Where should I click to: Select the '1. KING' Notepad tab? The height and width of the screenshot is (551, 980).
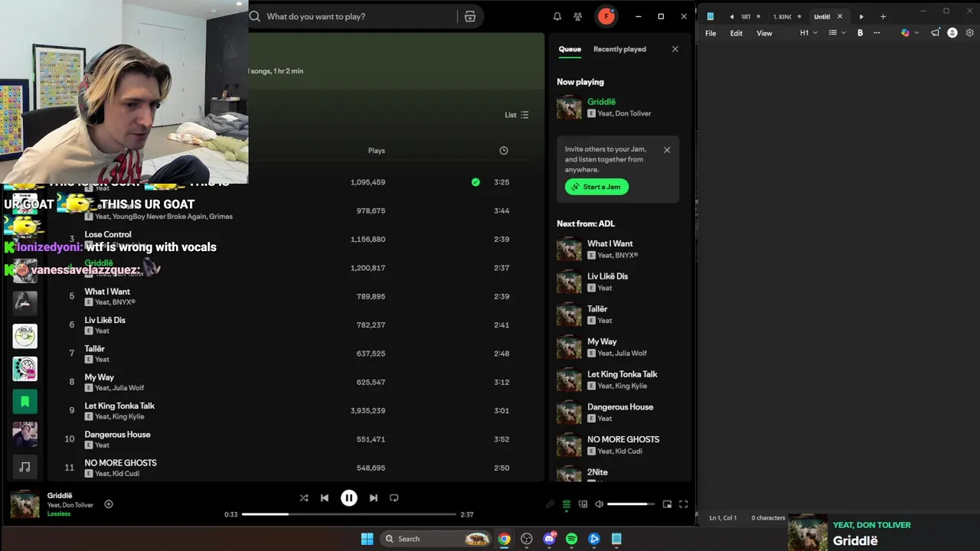coord(782,16)
